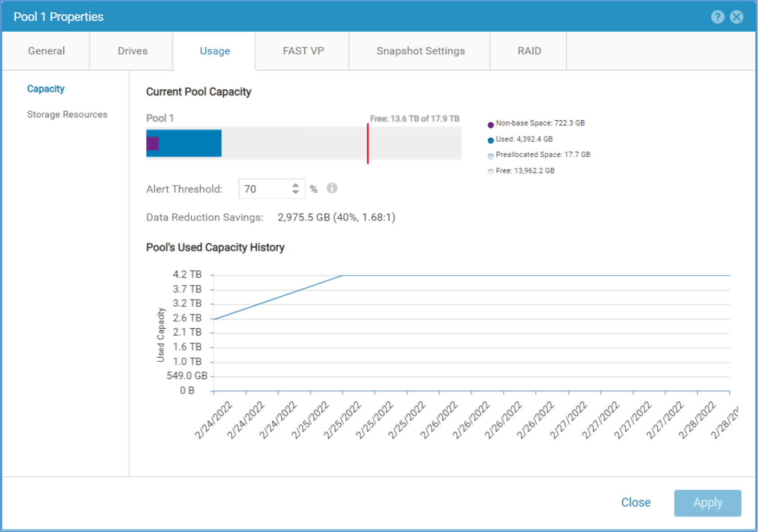758x532 pixels.
Task: Switch to the General tab
Action: point(46,51)
